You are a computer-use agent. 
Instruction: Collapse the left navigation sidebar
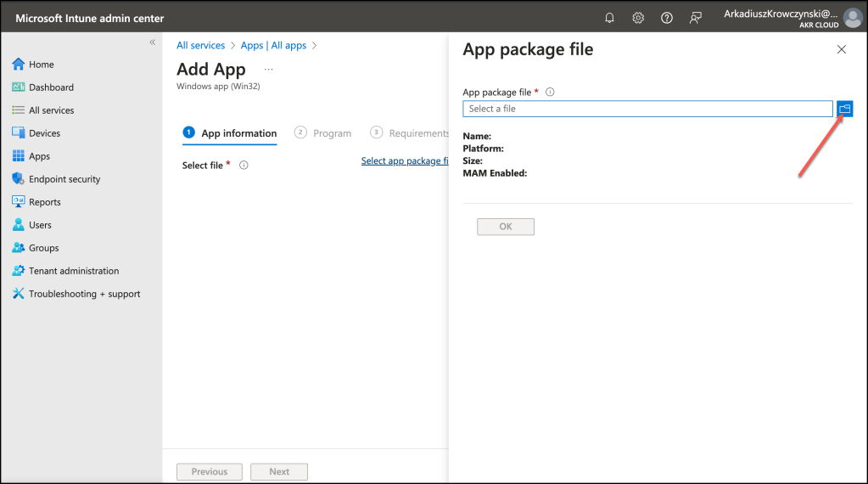coord(153,42)
